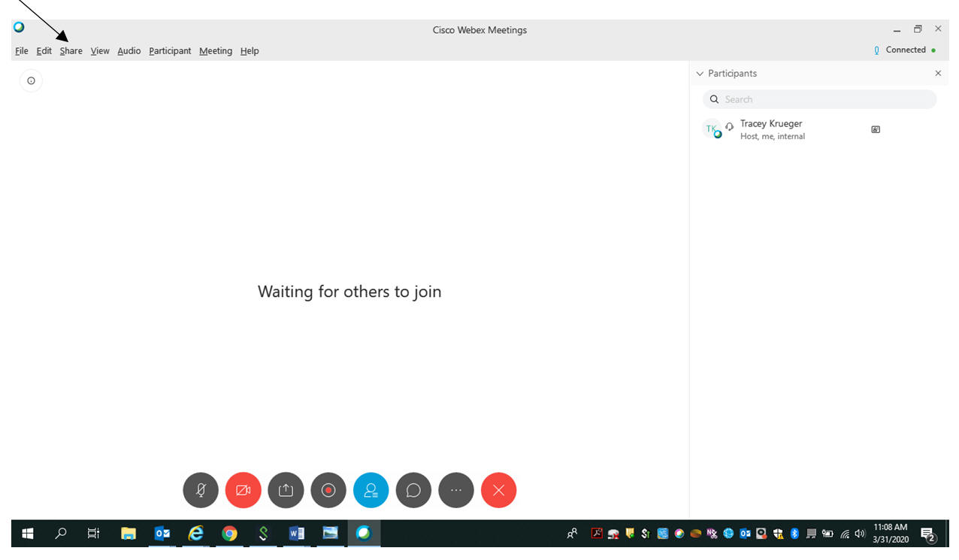Screen dimensions: 959x560
Task: Start recording with the record button
Action: [328, 490]
